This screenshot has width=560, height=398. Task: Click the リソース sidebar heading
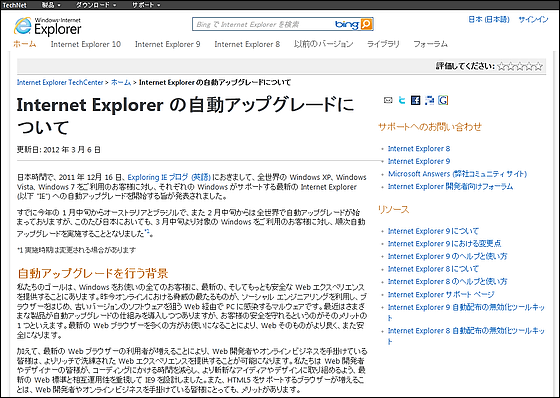click(x=393, y=209)
